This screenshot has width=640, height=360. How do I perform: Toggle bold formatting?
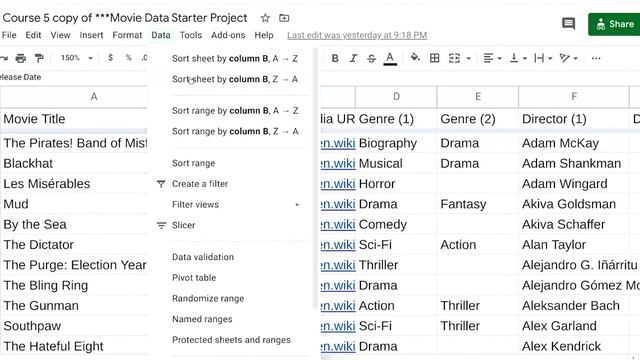tap(335, 58)
